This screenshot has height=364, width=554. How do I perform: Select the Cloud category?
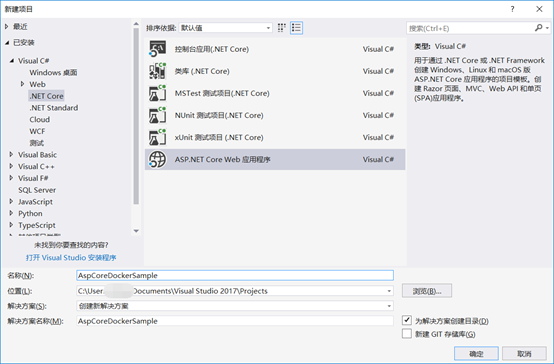pyautogui.click(x=40, y=119)
